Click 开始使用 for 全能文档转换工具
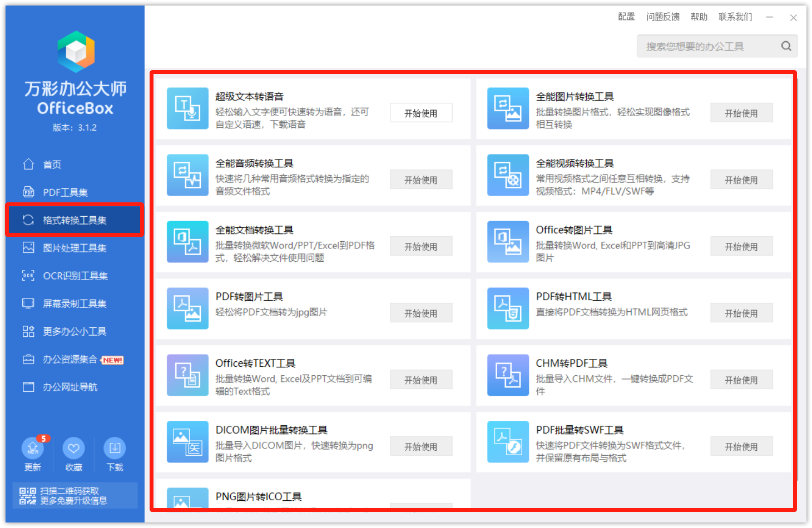812x528 pixels. [421, 246]
